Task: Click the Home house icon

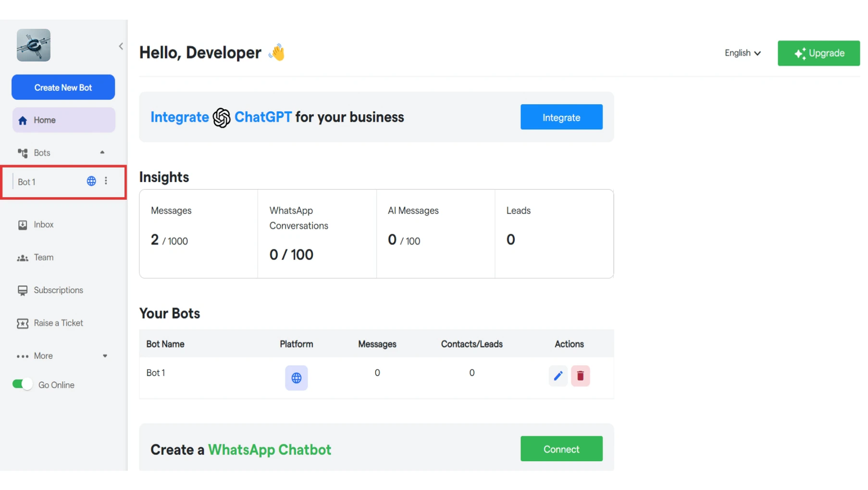Action: click(23, 120)
